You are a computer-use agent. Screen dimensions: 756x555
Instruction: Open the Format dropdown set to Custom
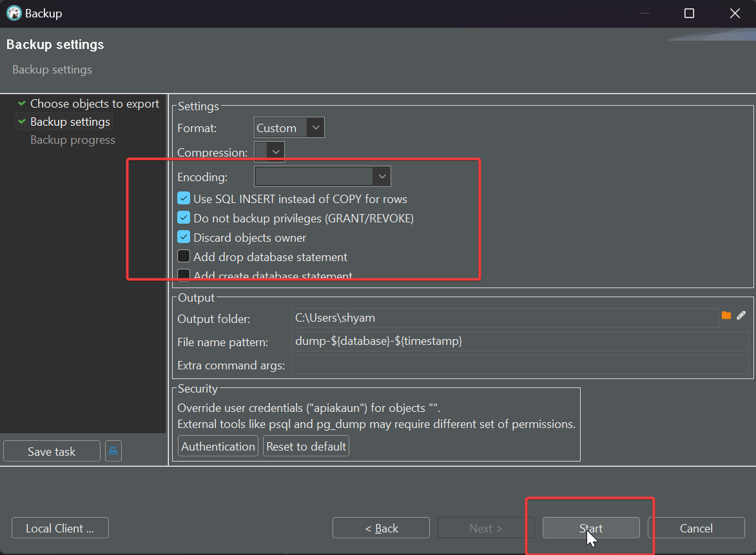tap(289, 128)
